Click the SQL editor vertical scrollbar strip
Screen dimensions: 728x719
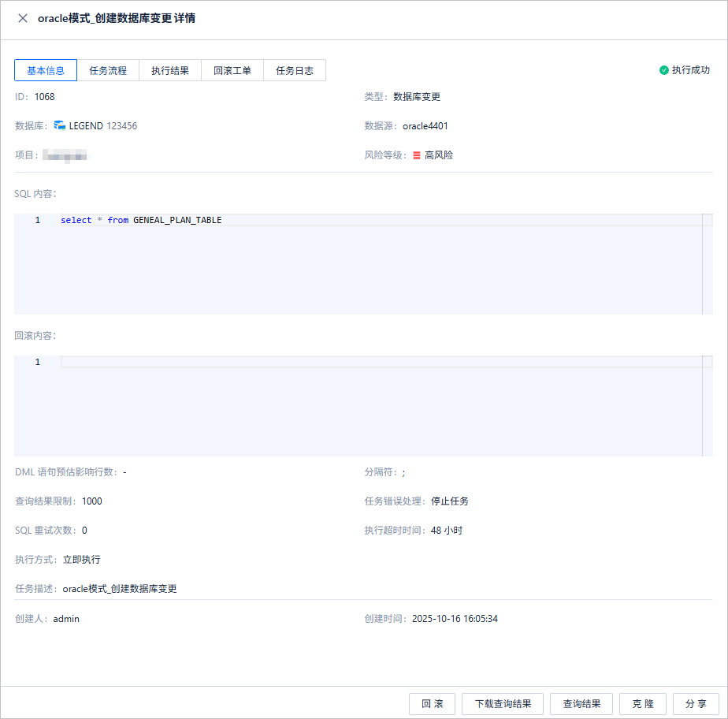tap(708, 264)
